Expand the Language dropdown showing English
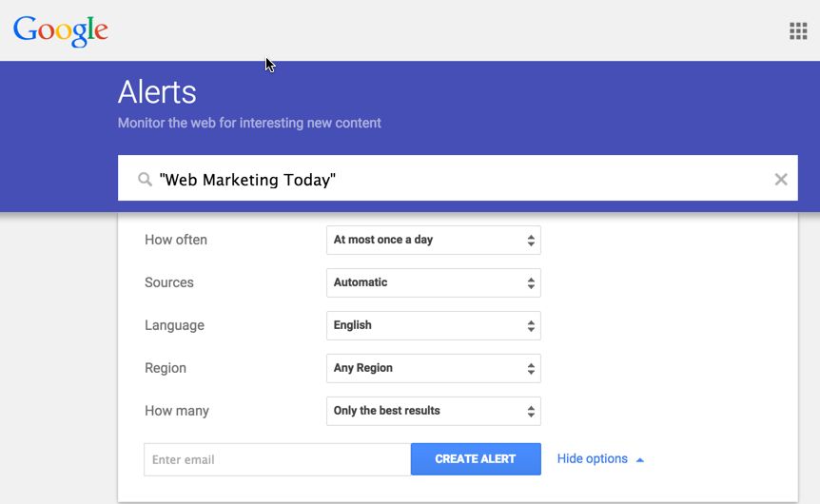Screen dimensions: 820x504 click(433, 325)
